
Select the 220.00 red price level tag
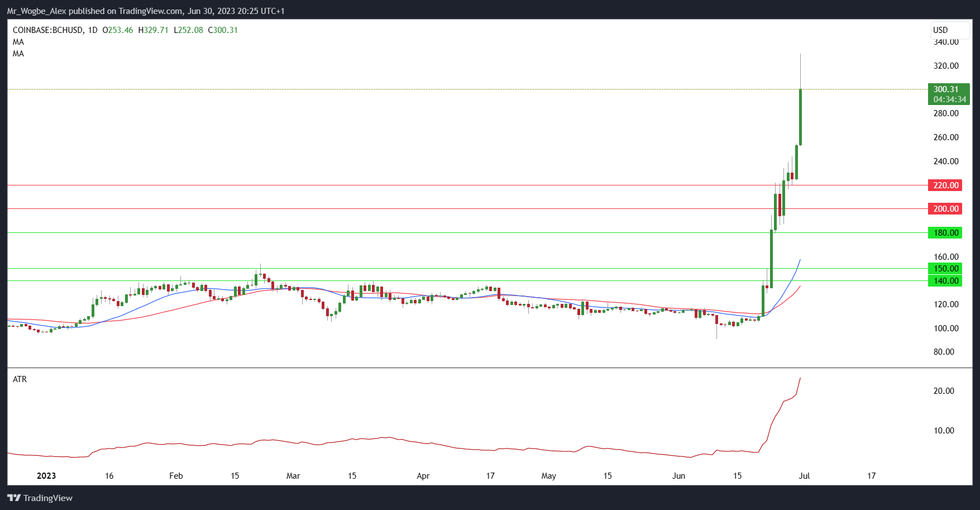945,185
